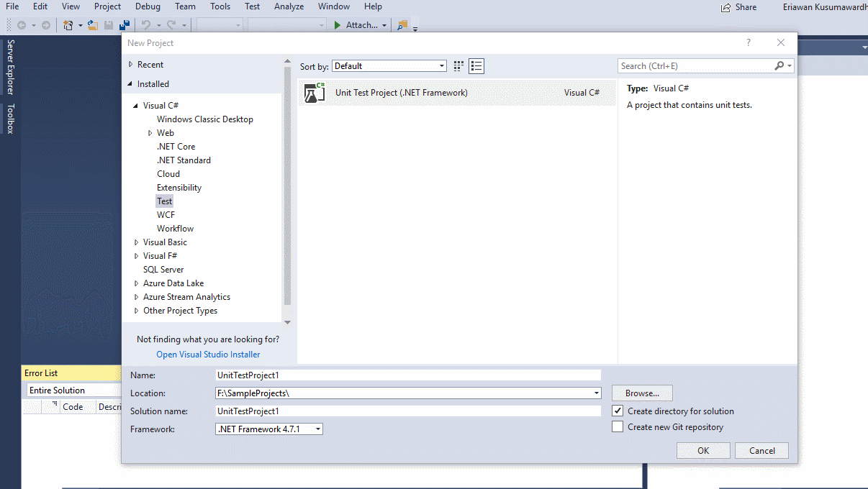Viewport: 868px width, 489px height.
Task: Open the Debug menu
Action: (148, 6)
